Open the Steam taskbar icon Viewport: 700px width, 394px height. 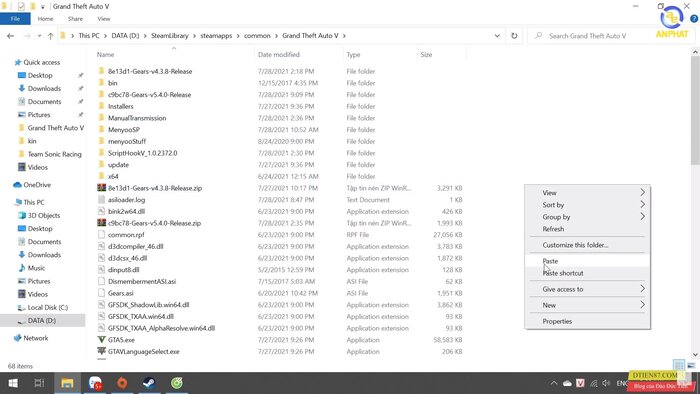[149, 383]
